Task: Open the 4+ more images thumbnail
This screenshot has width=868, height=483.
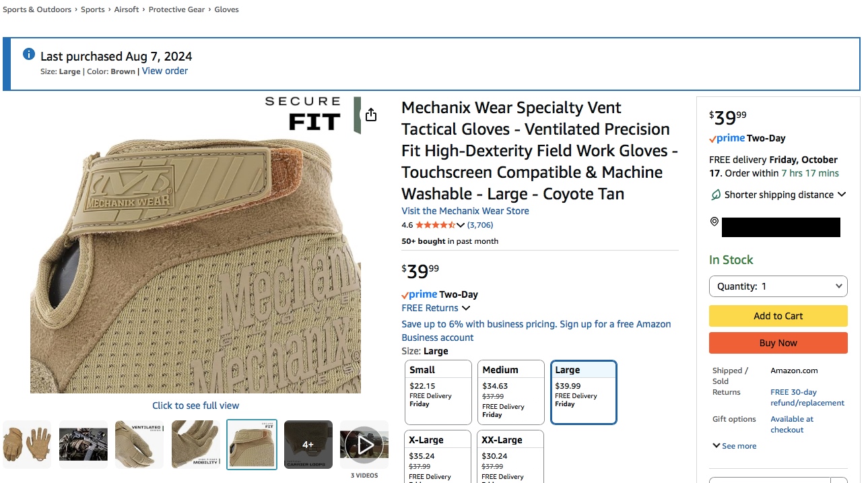Action: click(x=308, y=445)
